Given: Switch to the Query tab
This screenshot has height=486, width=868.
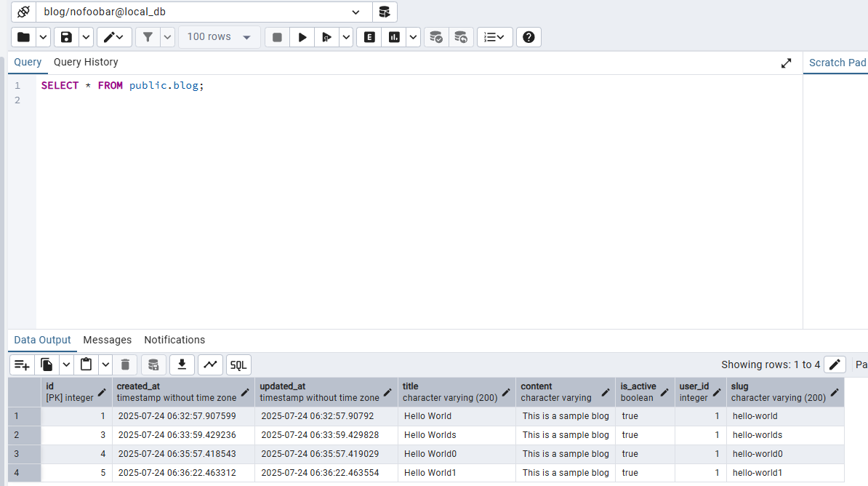Looking at the screenshot, I should pos(28,62).
